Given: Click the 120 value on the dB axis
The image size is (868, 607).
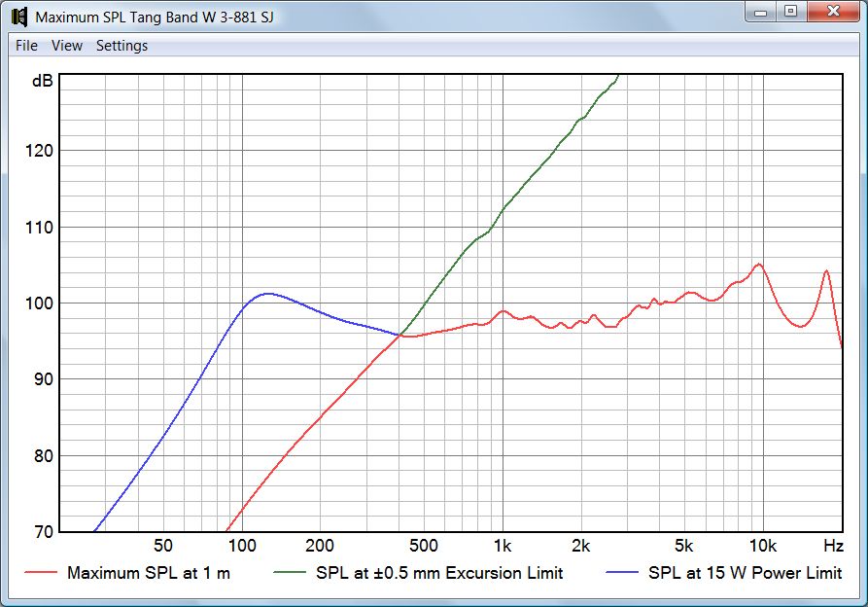Looking at the screenshot, I should click(39, 151).
